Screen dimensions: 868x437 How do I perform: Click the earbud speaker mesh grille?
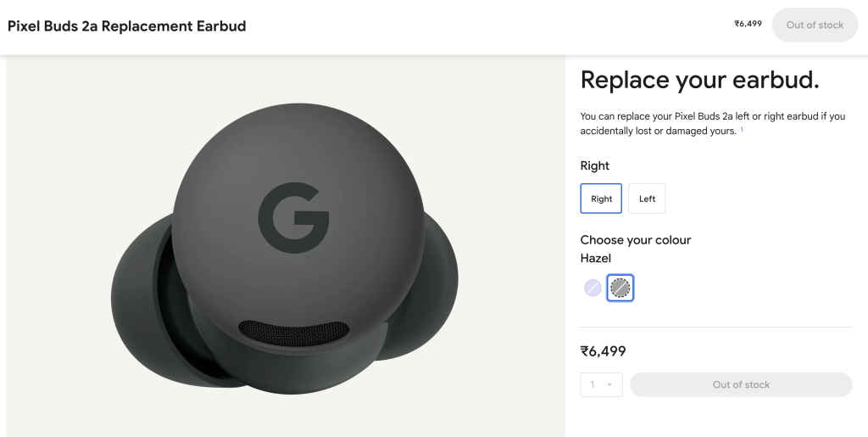click(x=295, y=331)
